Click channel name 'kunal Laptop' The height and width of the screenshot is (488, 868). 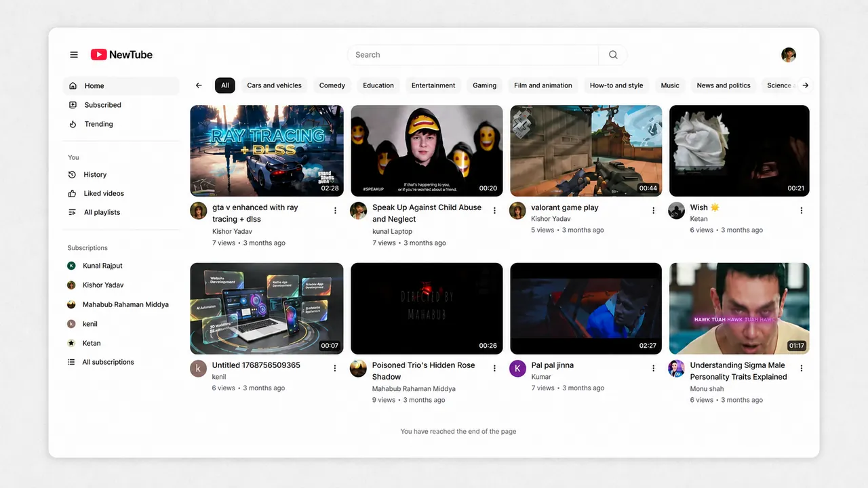392,231
